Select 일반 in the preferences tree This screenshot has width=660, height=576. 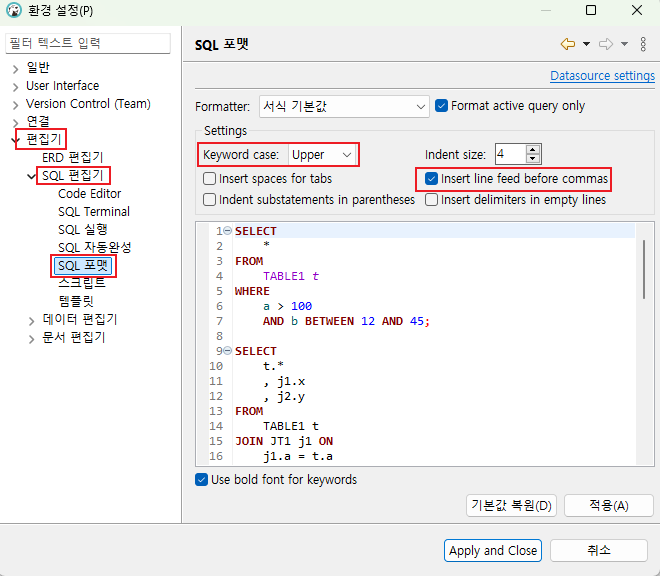38,67
